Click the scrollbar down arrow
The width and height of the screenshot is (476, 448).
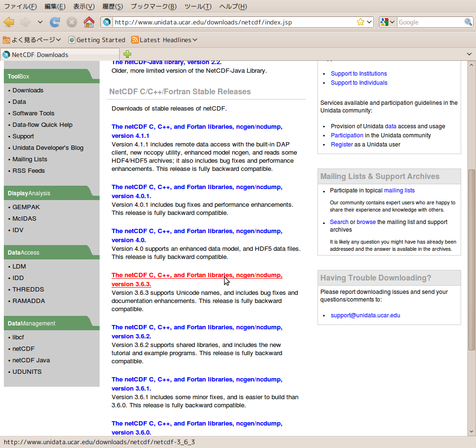pyautogui.click(x=471, y=432)
